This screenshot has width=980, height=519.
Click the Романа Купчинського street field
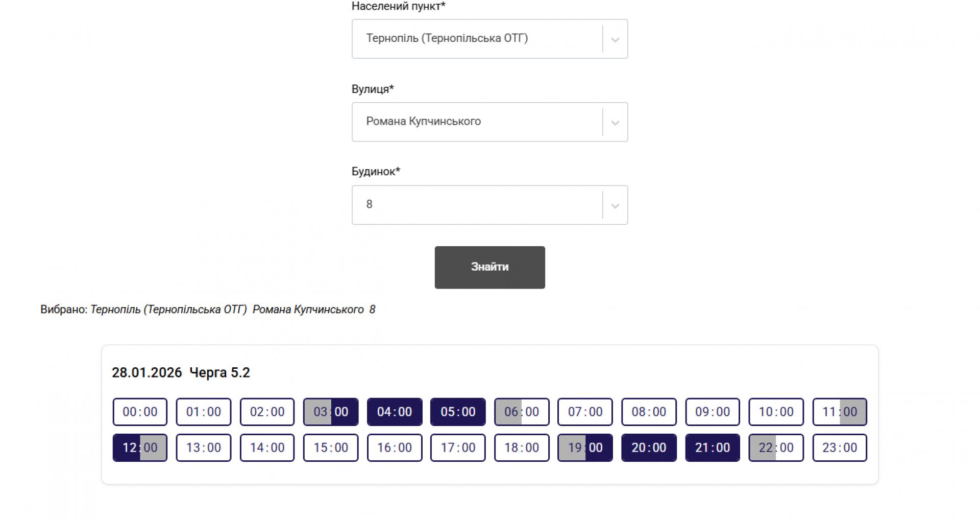(x=476, y=122)
